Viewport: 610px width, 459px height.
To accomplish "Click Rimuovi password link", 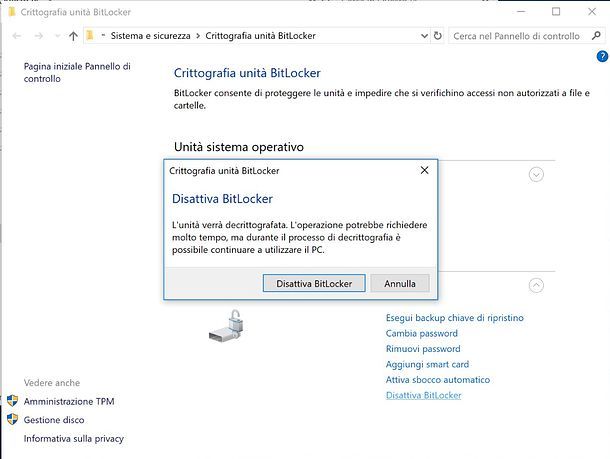I will pos(423,349).
